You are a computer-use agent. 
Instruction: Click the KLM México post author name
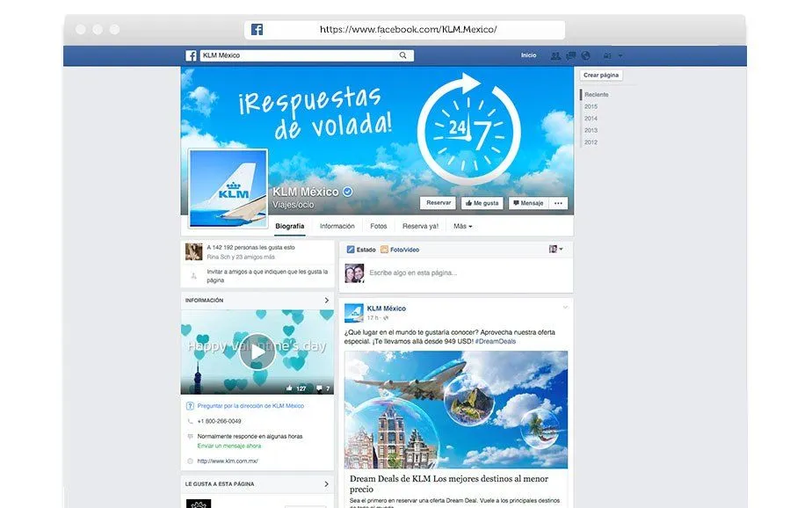(387, 308)
